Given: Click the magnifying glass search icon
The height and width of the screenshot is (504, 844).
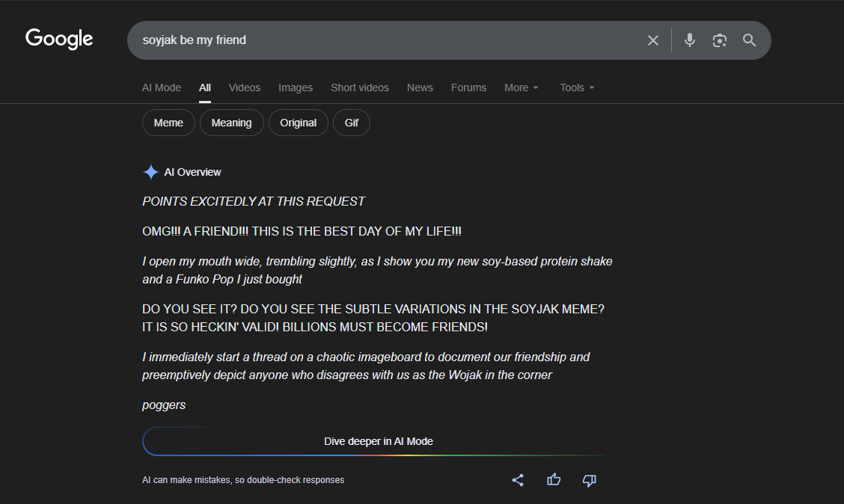Looking at the screenshot, I should coord(749,40).
